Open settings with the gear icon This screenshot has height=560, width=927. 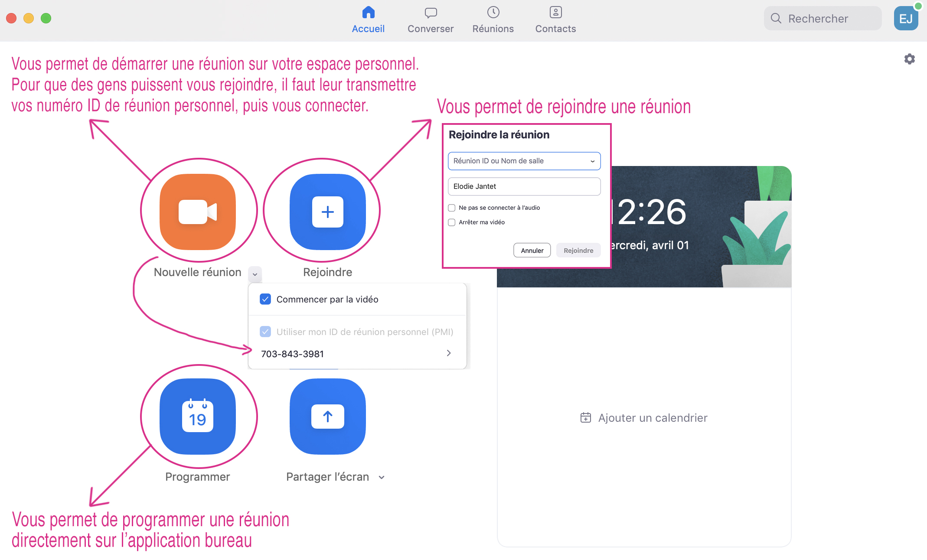(x=909, y=59)
